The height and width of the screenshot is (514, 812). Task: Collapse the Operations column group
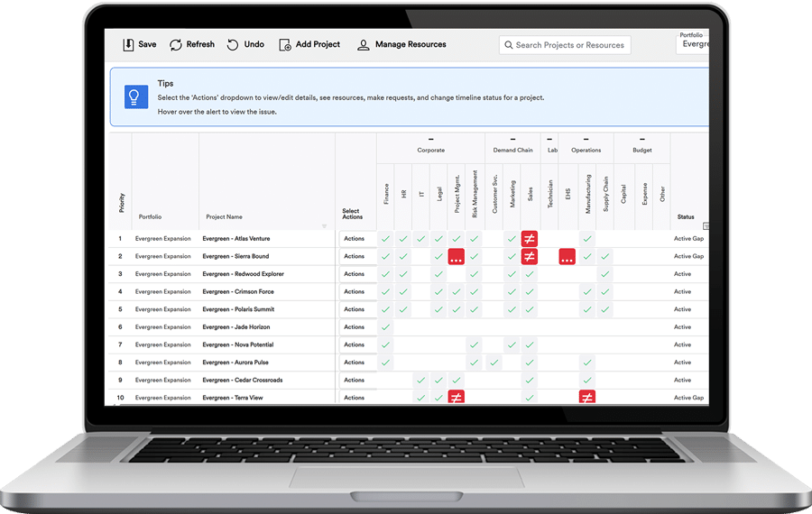pyautogui.click(x=586, y=140)
